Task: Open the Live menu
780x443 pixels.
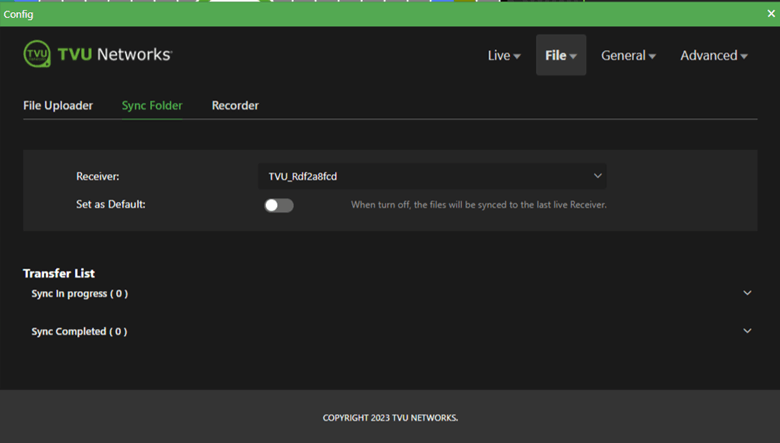Action: point(504,55)
